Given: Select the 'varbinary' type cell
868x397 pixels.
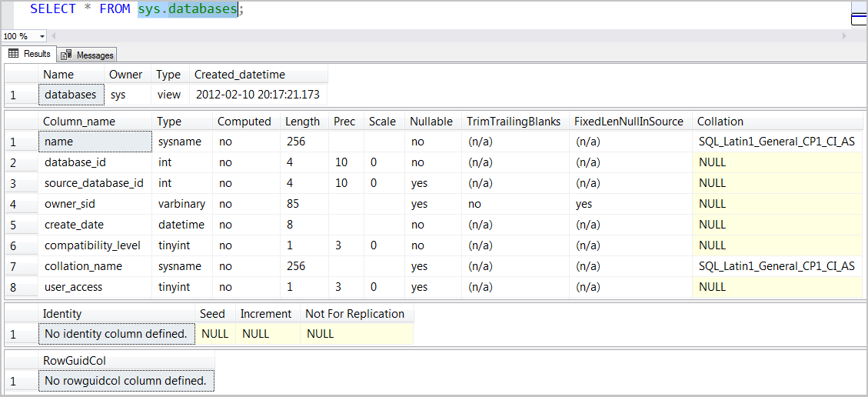Looking at the screenshot, I should (181, 204).
